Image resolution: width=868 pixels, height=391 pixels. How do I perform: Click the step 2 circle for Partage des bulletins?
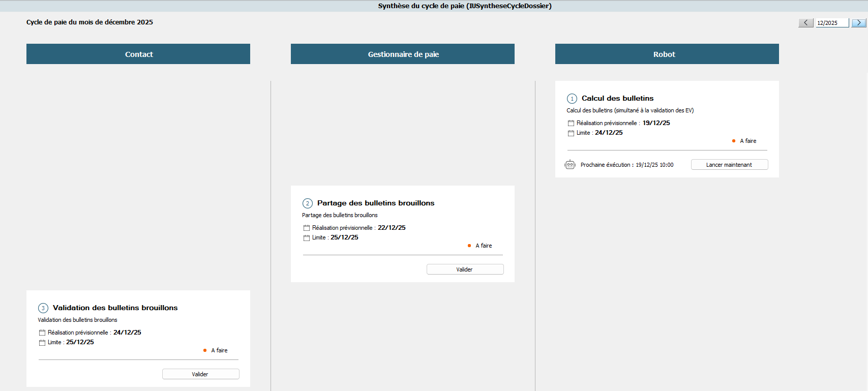308,203
